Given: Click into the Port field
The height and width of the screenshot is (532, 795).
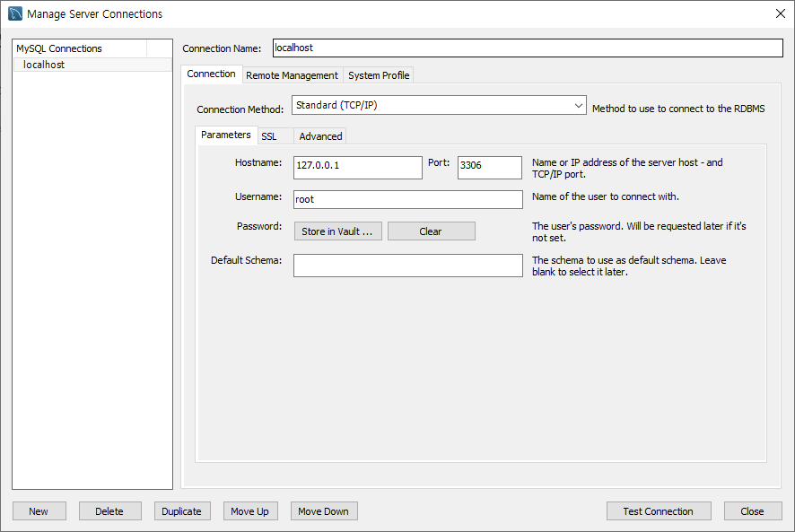Looking at the screenshot, I should tap(489, 168).
